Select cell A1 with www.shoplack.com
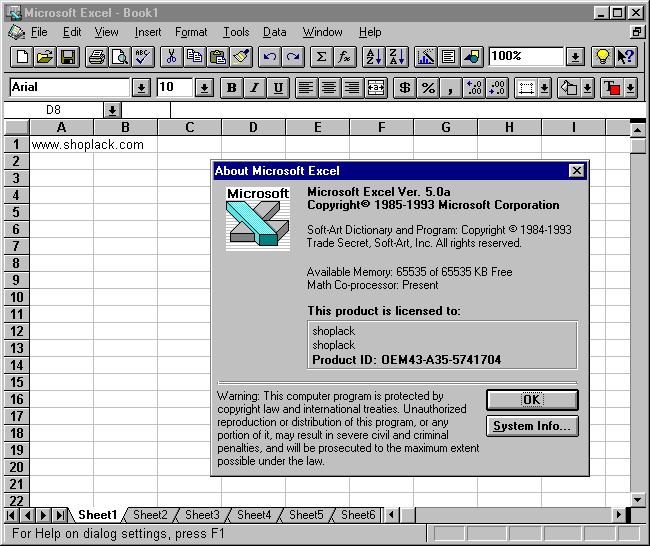 [x=62, y=145]
